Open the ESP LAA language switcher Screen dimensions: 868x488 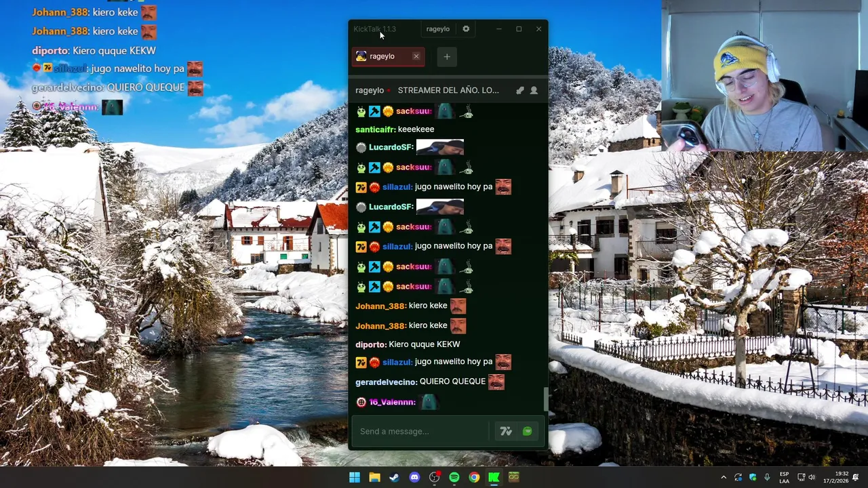pos(784,478)
